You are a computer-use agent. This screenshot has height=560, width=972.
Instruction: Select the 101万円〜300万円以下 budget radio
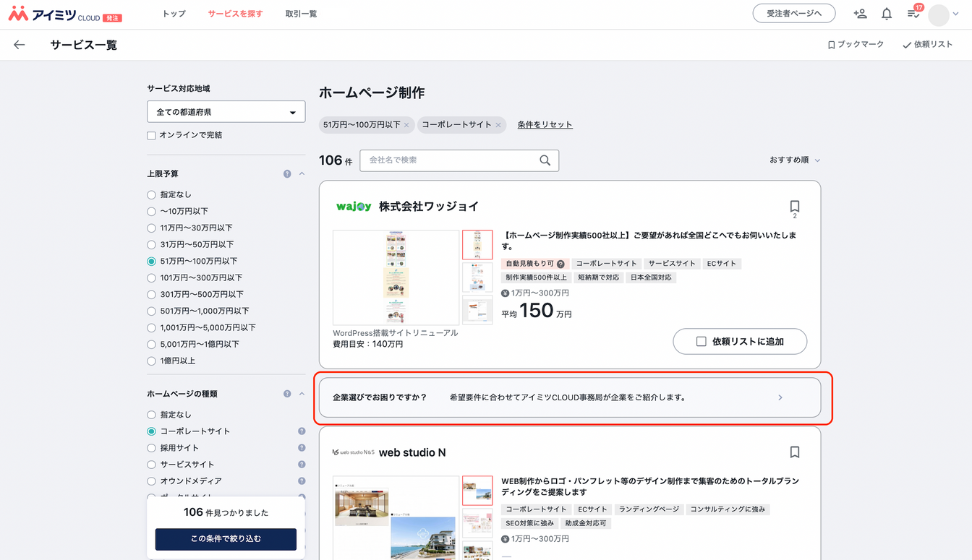point(151,278)
